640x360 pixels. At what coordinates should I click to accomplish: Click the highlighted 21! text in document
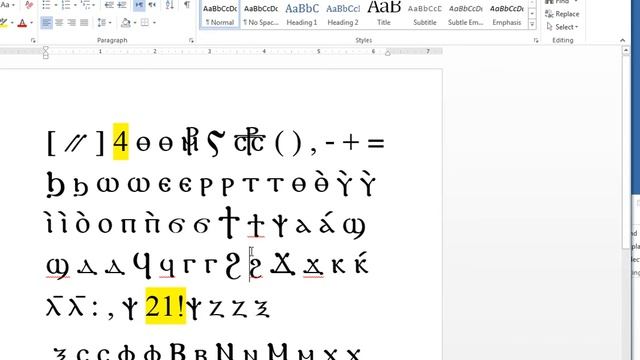(x=166, y=306)
